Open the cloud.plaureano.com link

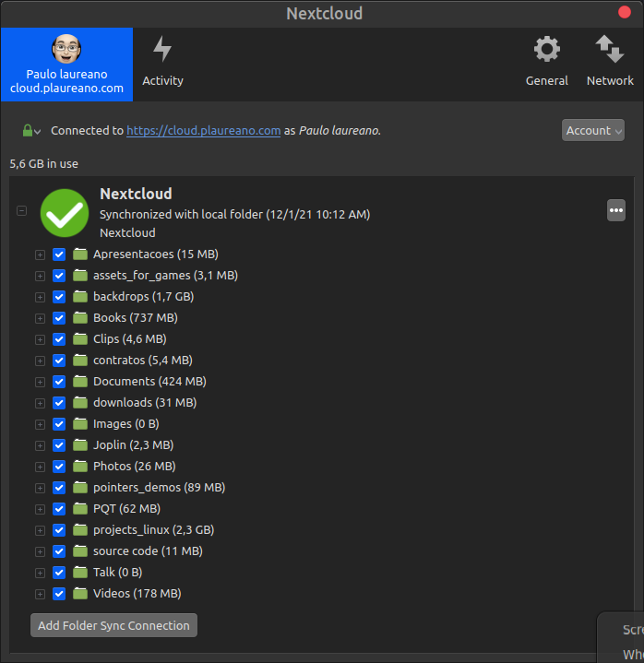tap(204, 131)
